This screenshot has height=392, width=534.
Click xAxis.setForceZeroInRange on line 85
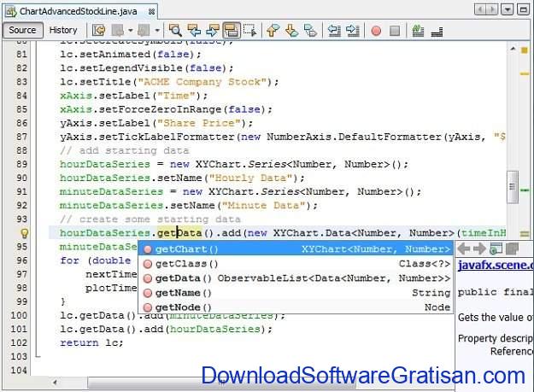(x=141, y=109)
